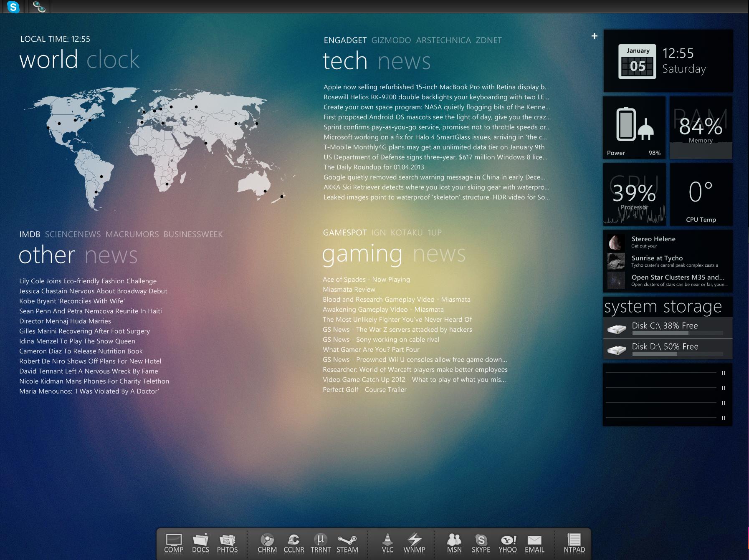Open SKYPE dock icon
Image resolution: width=749 pixels, height=560 pixels.
click(x=481, y=543)
